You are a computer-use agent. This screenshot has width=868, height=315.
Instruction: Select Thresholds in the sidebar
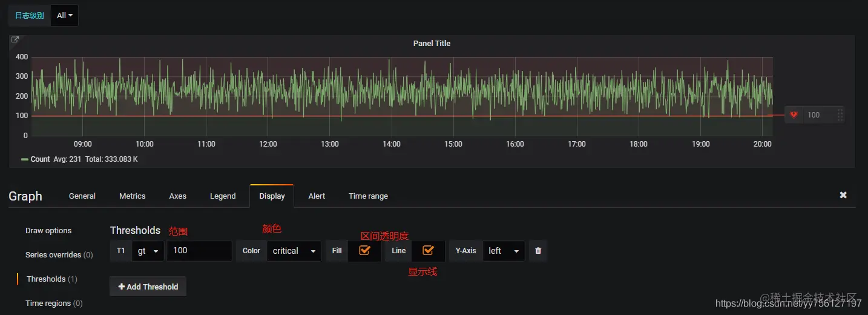[x=52, y=279]
